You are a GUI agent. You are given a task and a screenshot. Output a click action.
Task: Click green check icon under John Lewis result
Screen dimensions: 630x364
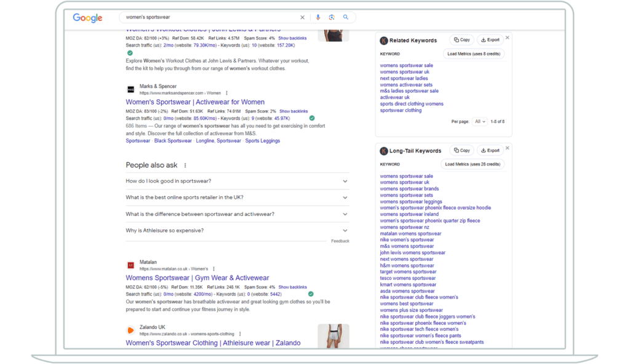(x=130, y=53)
